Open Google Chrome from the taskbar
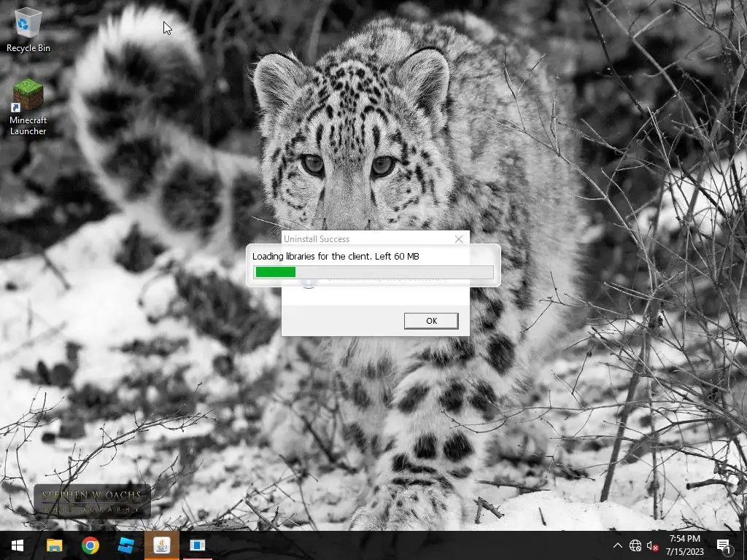This screenshot has width=747, height=560. click(90, 545)
